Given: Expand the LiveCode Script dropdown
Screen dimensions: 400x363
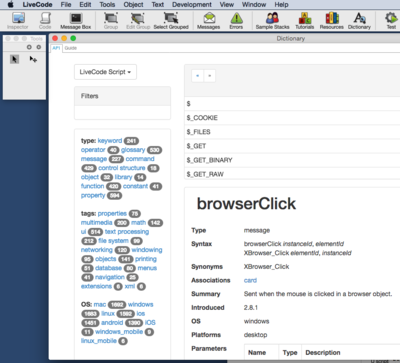Looking at the screenshot, I should click(x=105, y=72).
